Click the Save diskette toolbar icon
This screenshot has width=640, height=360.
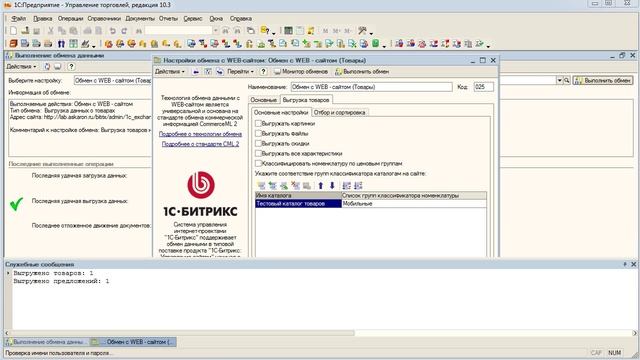coord(37,31)
